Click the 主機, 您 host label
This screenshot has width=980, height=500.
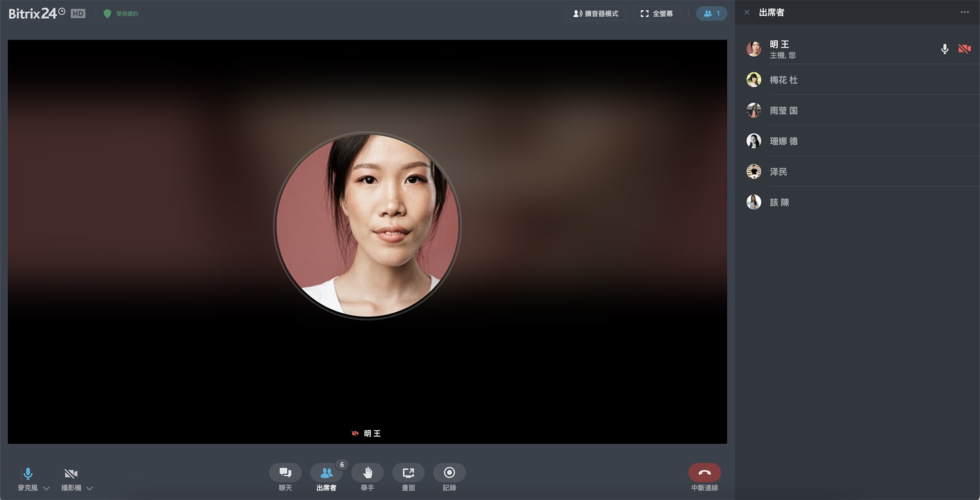783,55
